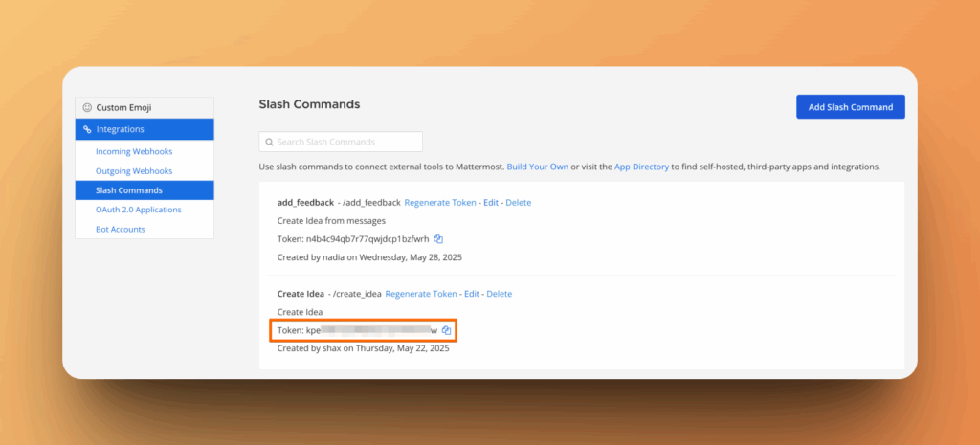
Task: Edit the add_feedback slash command
Action: pos(491,203)
